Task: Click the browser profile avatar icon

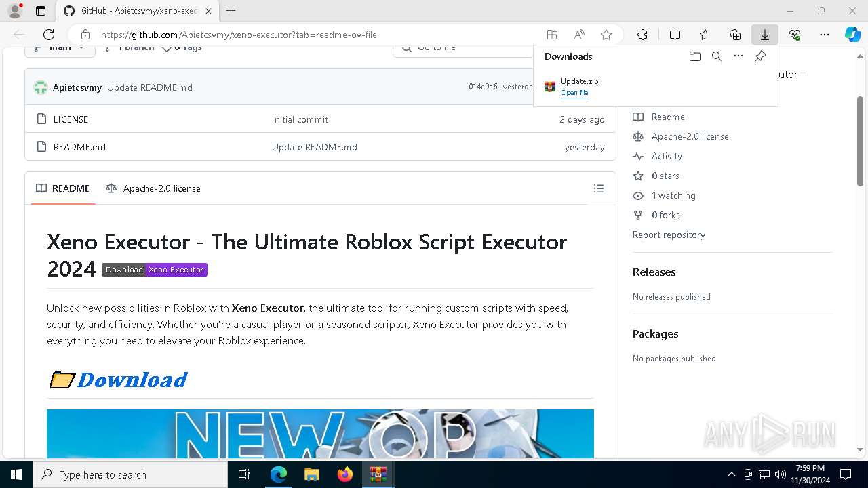Action: pyautogui.click(x=15, y=11)
